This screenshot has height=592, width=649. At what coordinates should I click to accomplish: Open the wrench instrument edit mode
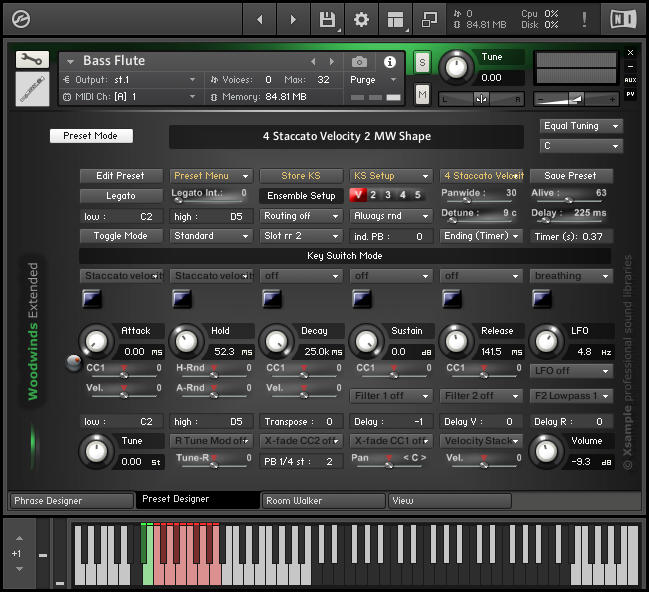[x=32, y=60]
